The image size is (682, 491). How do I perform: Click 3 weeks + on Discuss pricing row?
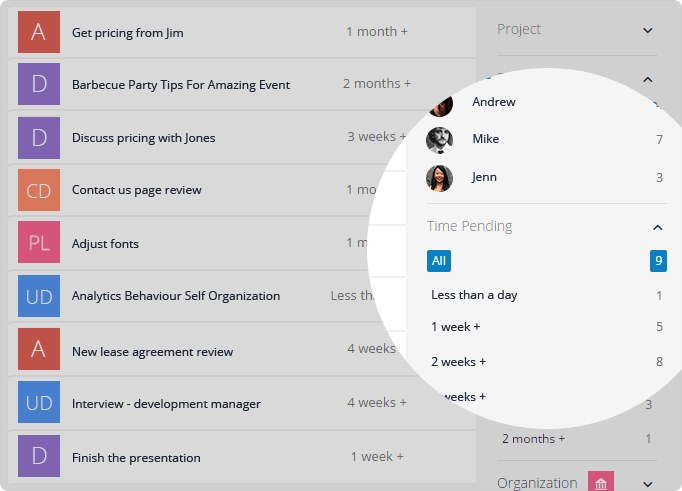(377, 137)
